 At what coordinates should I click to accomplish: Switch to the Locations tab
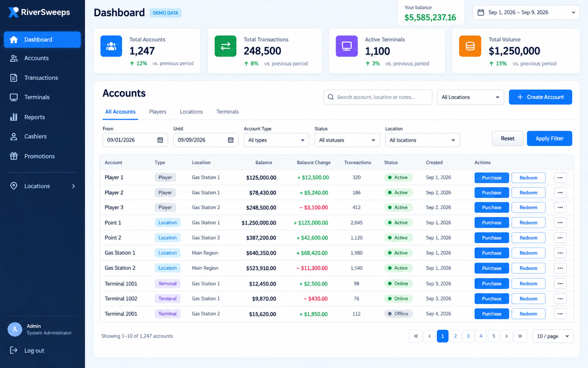(x=191, y=112)
